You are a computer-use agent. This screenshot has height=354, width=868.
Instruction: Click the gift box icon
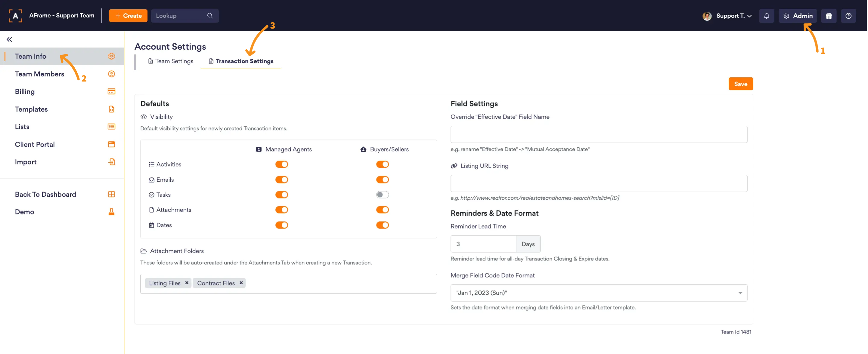[x=829, y=16]
